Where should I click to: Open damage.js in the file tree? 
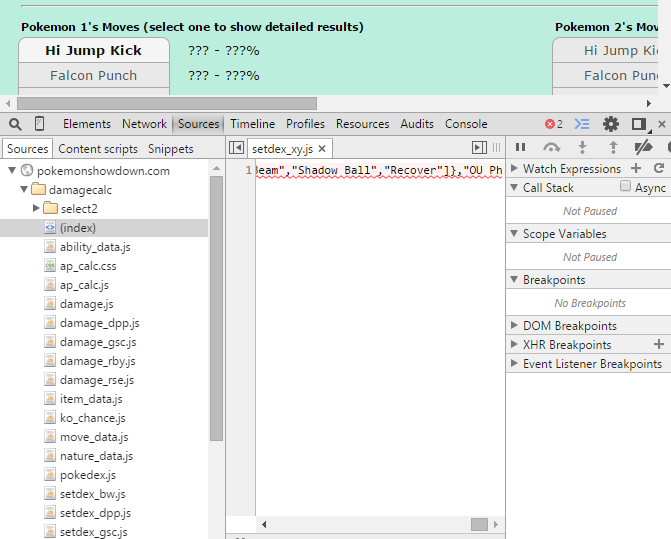tap(86, 304)
